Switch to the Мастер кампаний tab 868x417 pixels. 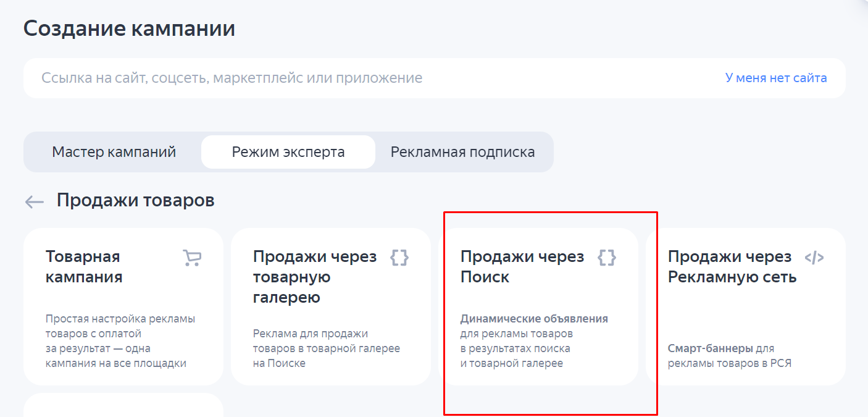tap(112, 151)
